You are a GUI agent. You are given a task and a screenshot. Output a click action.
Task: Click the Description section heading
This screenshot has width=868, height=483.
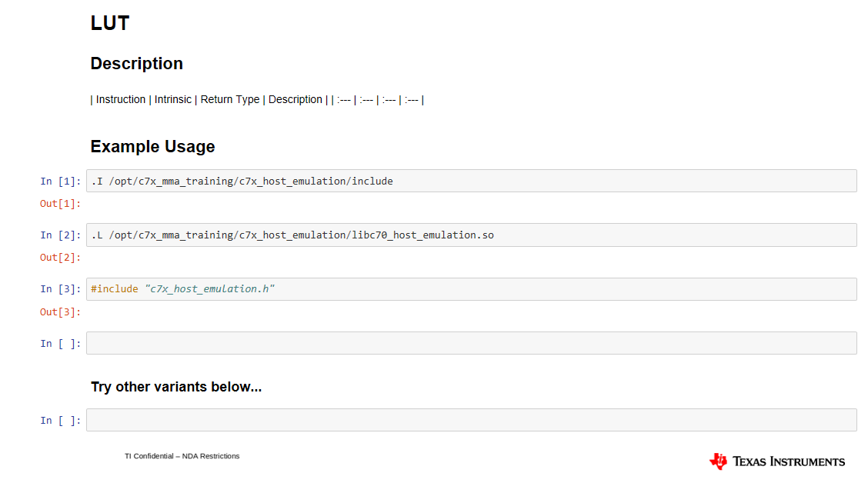[136, 64]
